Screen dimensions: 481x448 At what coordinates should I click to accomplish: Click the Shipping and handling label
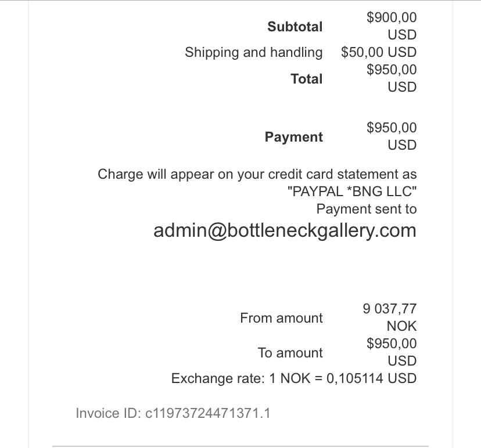[254, 52]
